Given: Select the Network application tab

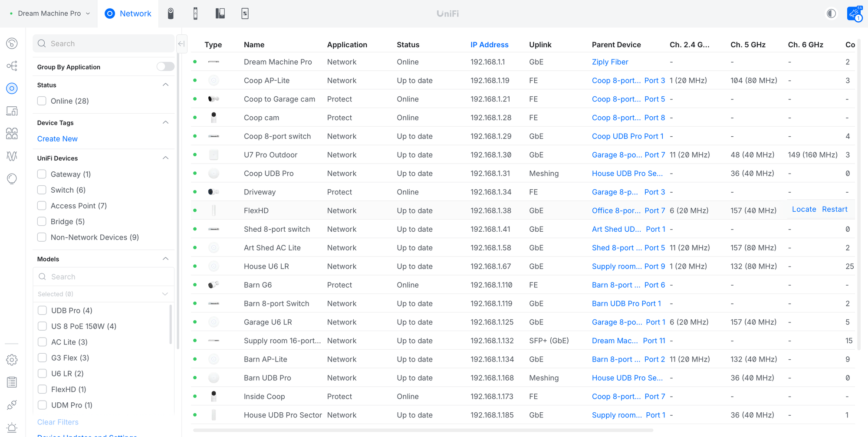Looking at the screenshot, I should (128, 13).
